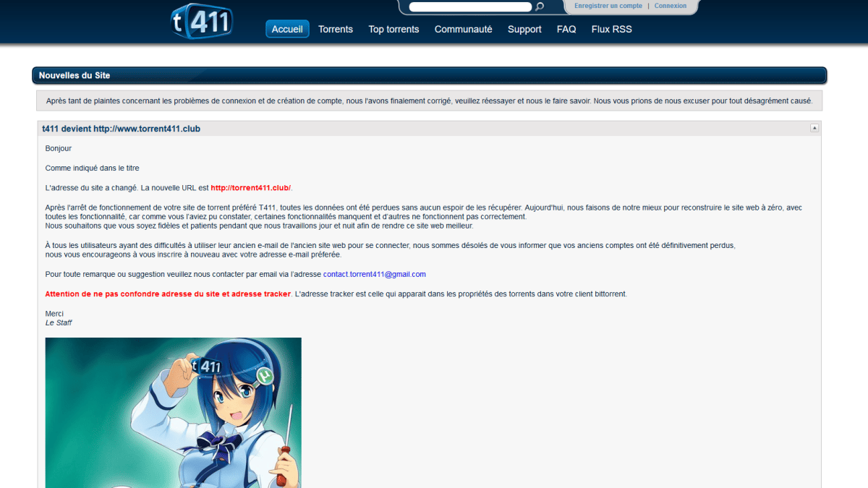The image size is (868, 488).
Task: Click the magnifier search icon
Action: point(539,7)
